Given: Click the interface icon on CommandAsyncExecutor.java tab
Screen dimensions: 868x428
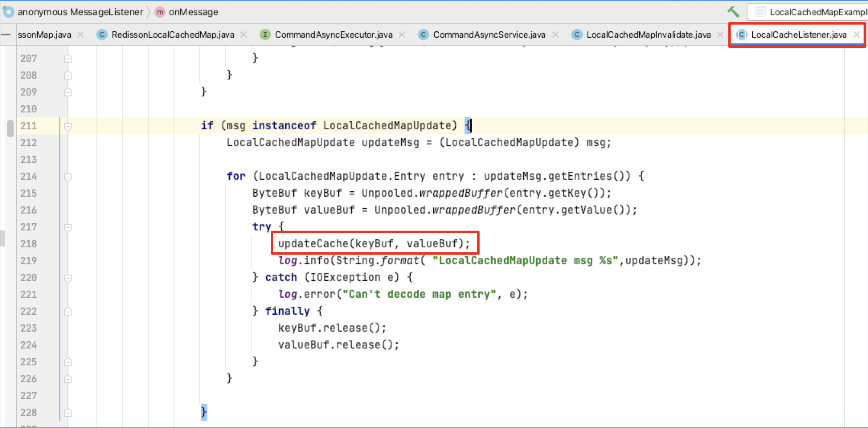Looking at the screenshot, I should click(266, 35).
